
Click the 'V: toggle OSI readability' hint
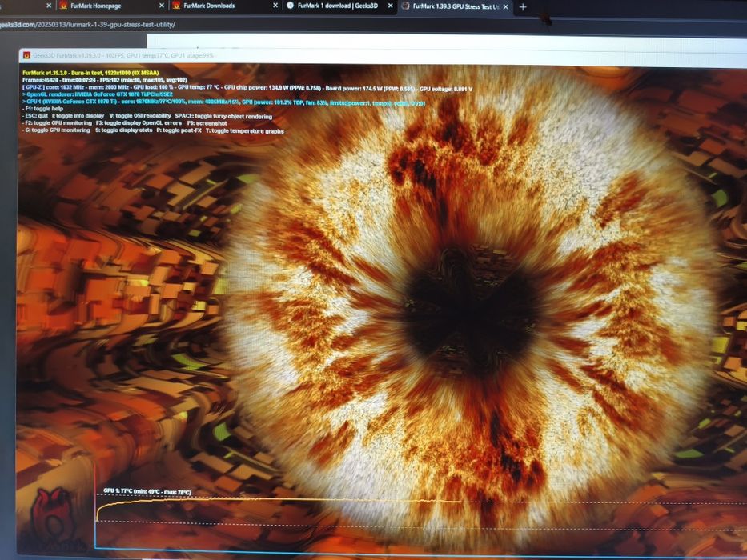(x=140, y=116)
